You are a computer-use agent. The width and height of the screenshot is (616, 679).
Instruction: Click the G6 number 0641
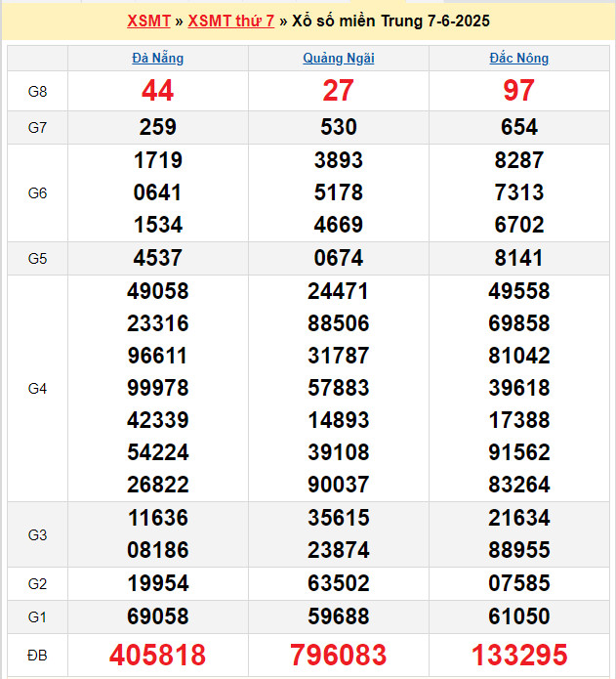[158, 192]
